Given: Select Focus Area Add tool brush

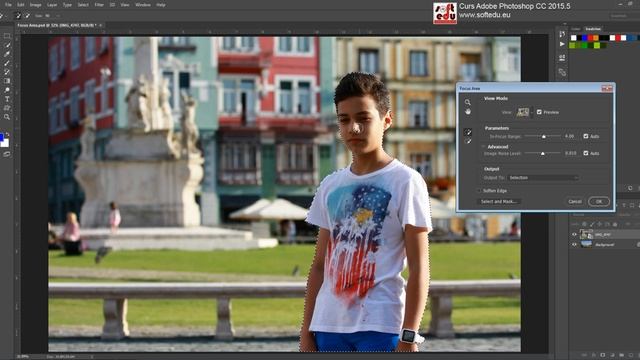Looking at the screenshot, I should (468, 132).
